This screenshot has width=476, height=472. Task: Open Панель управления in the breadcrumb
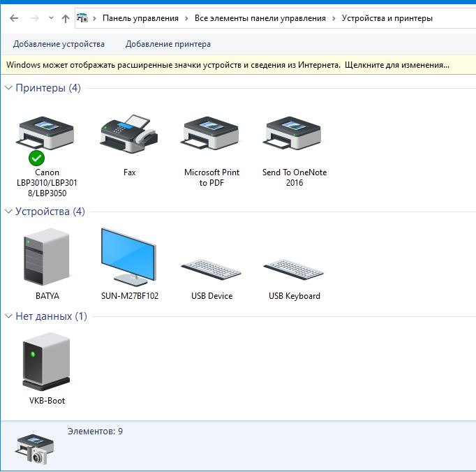tap(140, 18)
